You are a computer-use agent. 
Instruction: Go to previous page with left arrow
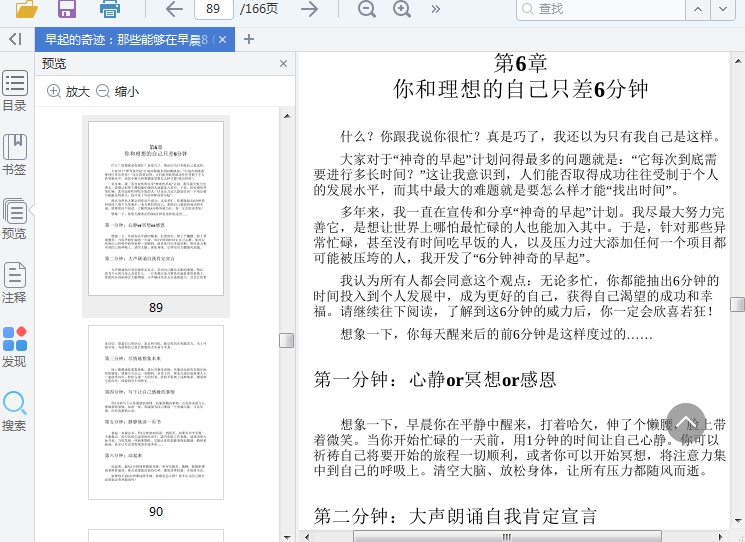click(174, 9)
